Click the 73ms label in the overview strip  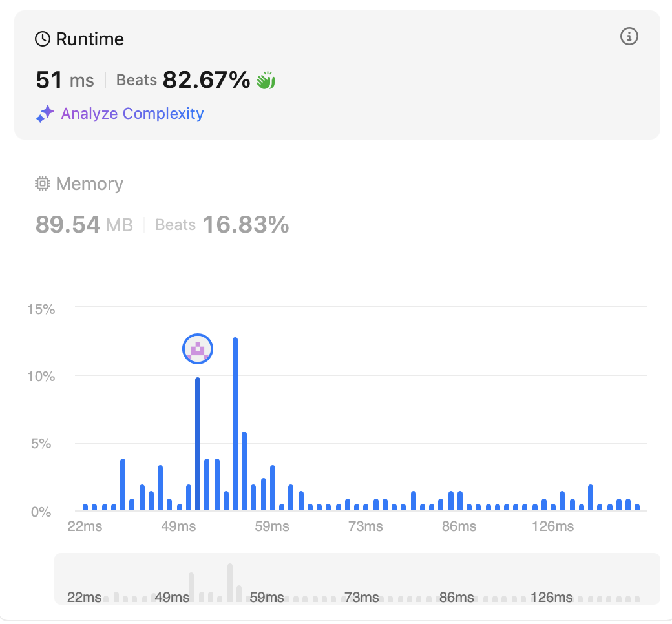(362, 597)
